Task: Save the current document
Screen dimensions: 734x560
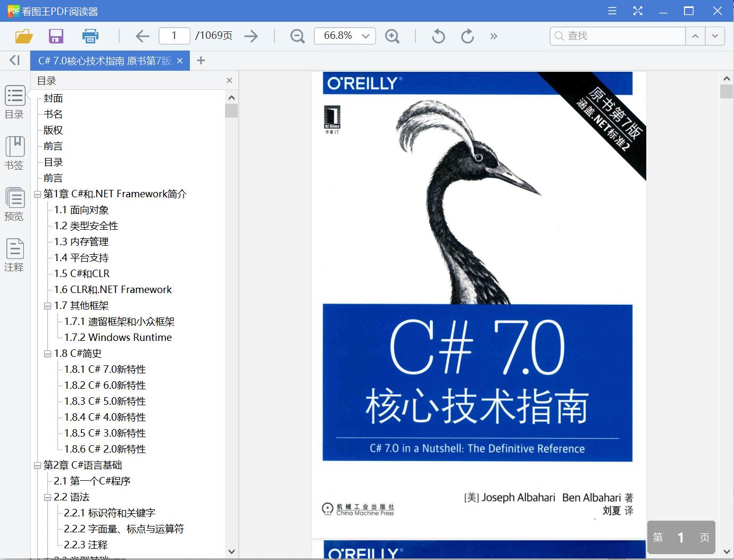Action: [55, 36]
